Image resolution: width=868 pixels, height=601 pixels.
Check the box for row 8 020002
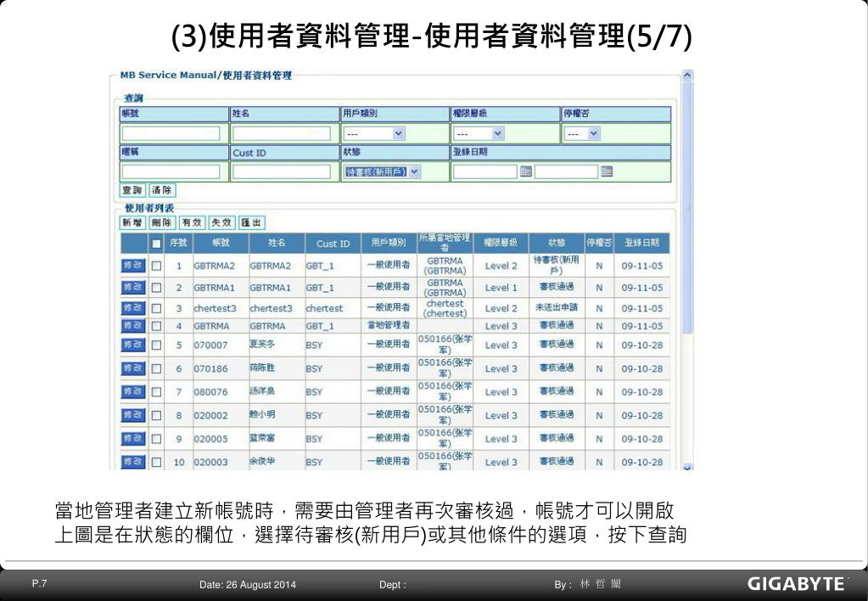(157, 415)
